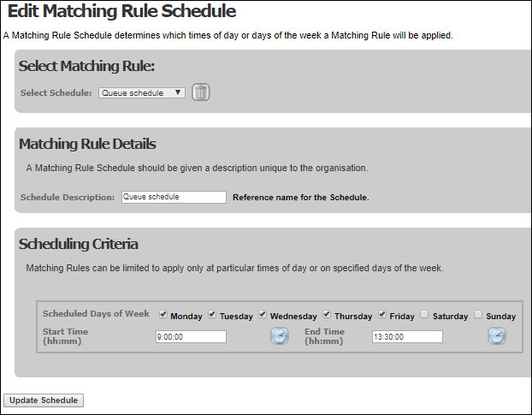Image resolution: width=532 pixels, height=415 pixels.
Task: Click the Saturday label text
Action: click(x=450, y=317)
